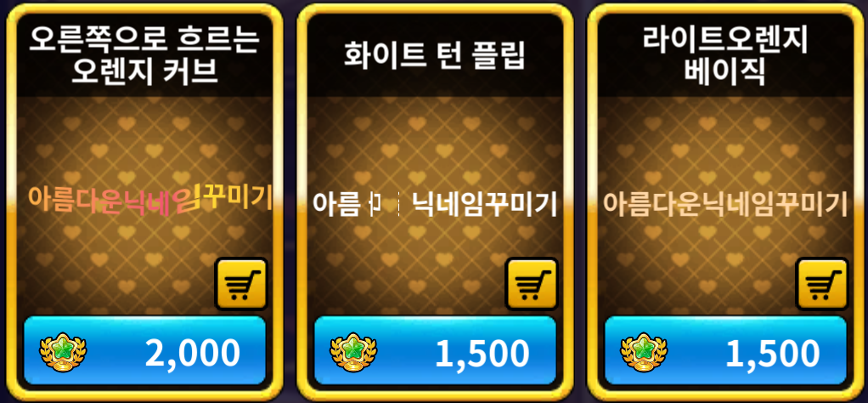
Task: Click the 1,500 price on 화이트 턴 플립
Action: click(x=482, y=353)
